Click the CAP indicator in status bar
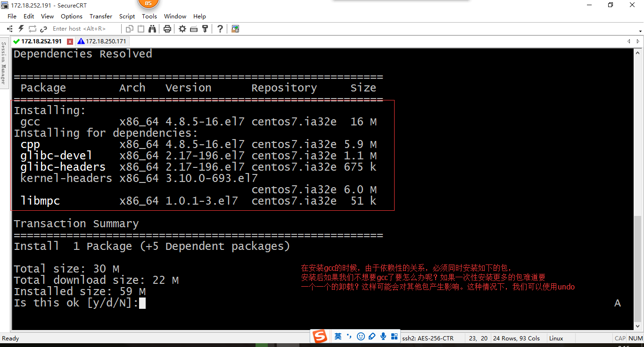 [x=620, y=338]
